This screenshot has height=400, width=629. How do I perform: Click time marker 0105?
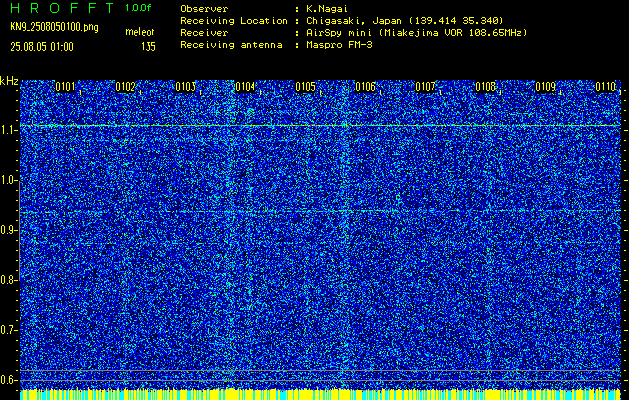[306, 87]
